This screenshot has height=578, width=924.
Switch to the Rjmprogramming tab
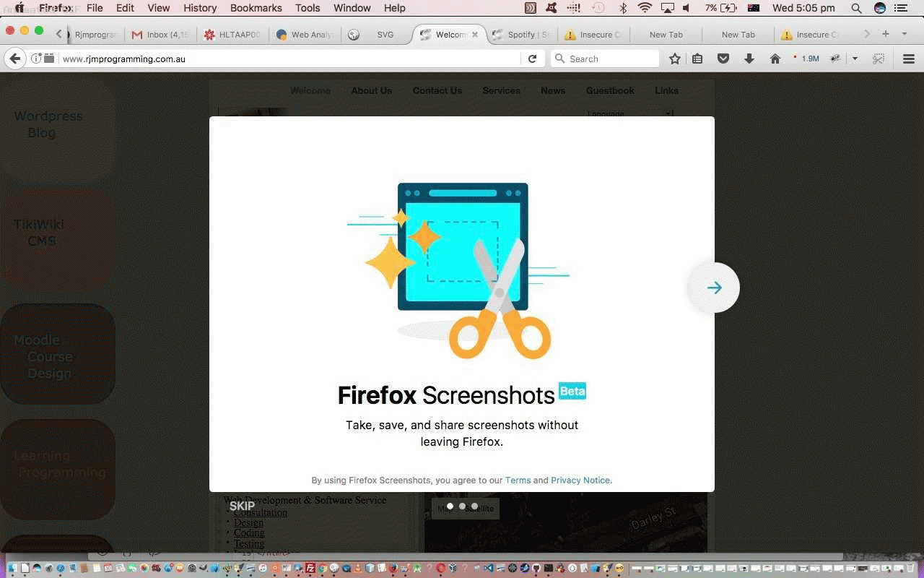click(95, 35)
